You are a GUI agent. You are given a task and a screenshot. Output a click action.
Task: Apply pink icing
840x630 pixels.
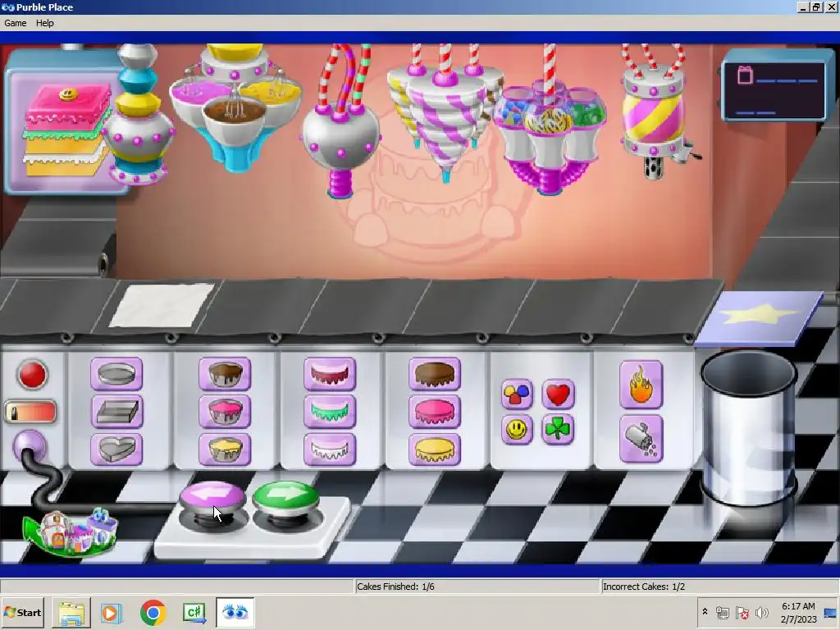coord(435,412)
